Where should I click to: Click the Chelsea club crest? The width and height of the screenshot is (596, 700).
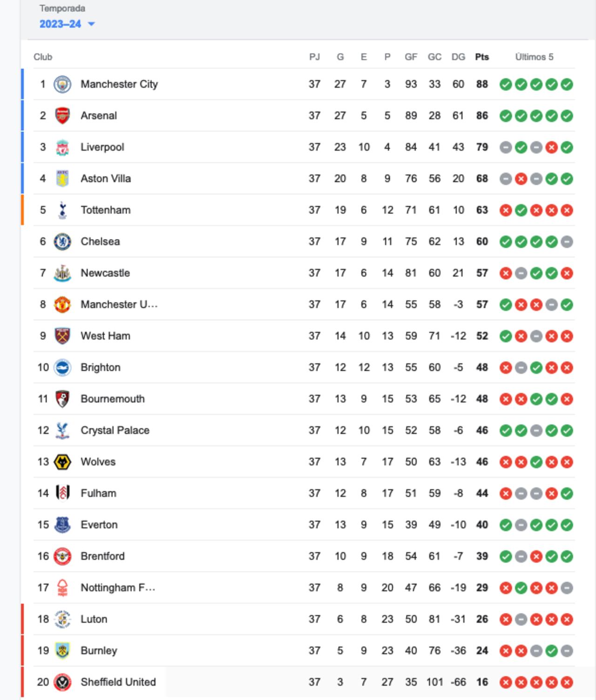62,241
